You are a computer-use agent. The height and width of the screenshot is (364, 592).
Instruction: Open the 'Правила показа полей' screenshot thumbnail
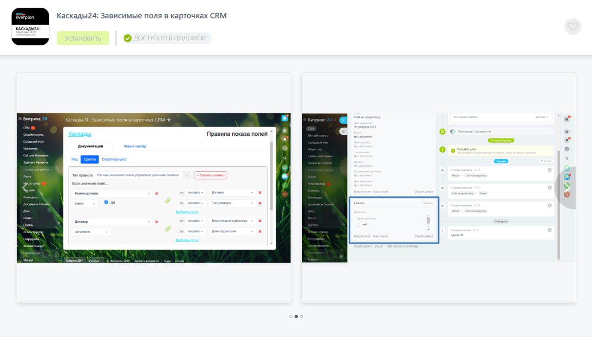click(x=154, y=188)
